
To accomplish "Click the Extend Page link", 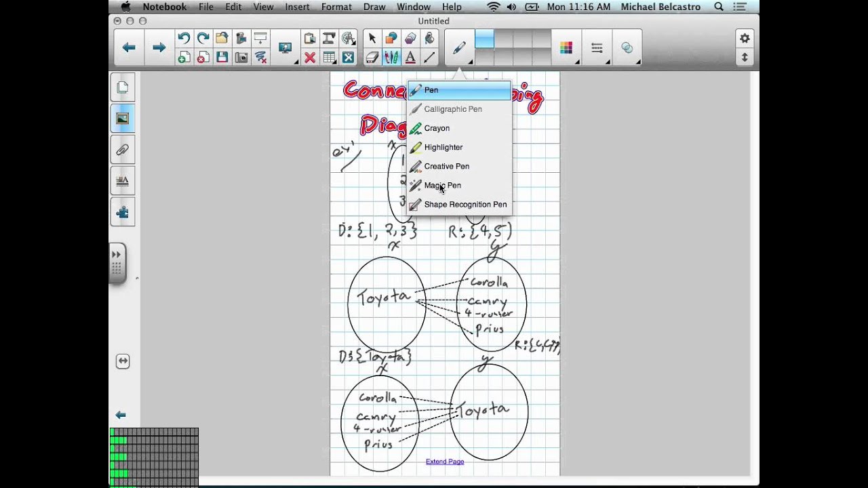I will click(x=445, y=462).
